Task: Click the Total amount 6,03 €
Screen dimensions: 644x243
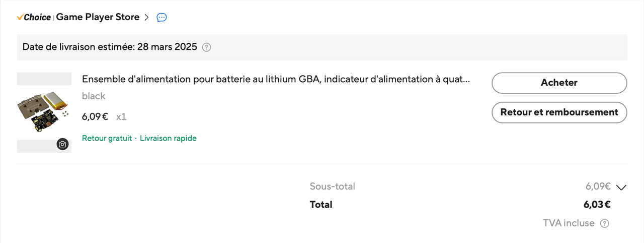Action: click(597, 205)
